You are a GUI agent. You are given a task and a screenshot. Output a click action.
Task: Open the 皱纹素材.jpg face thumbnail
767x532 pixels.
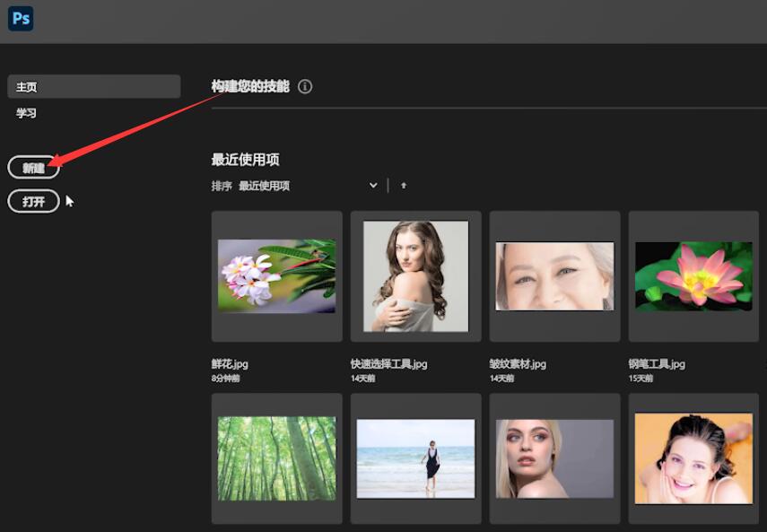(x=554, y=276)
